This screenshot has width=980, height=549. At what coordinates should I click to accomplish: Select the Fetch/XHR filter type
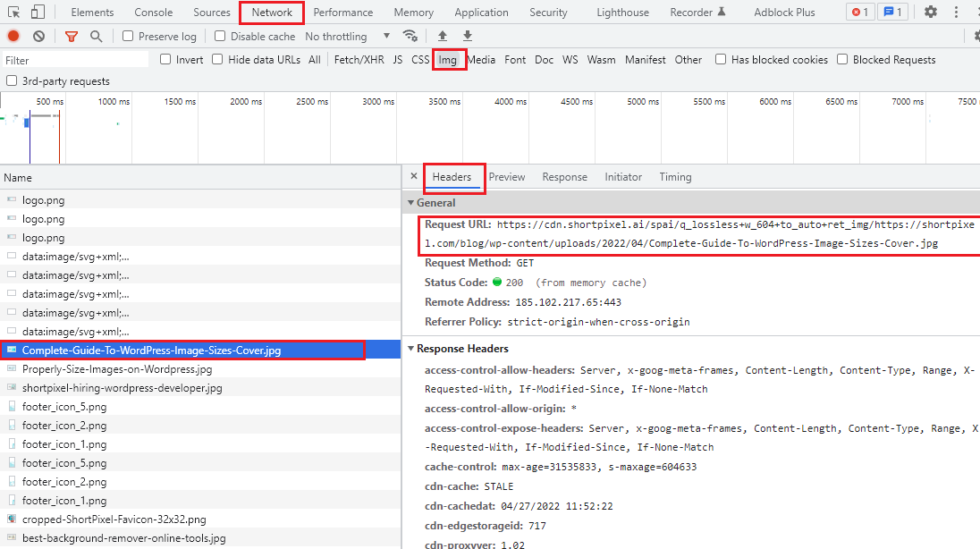click(x=359, y=60)
